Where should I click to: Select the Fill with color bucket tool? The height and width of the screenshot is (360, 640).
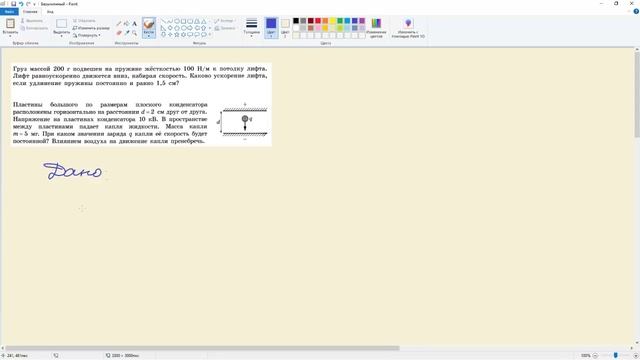point(127,24)
